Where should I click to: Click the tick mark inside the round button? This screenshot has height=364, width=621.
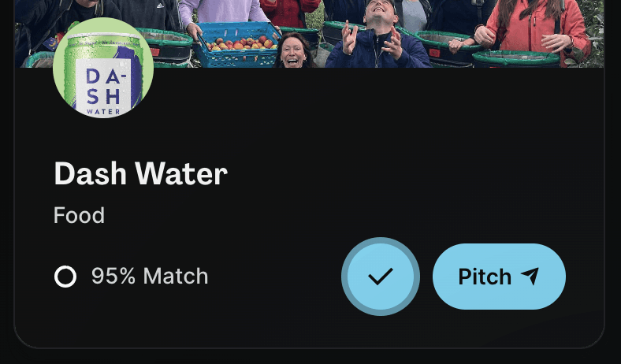tap(380, 277)
